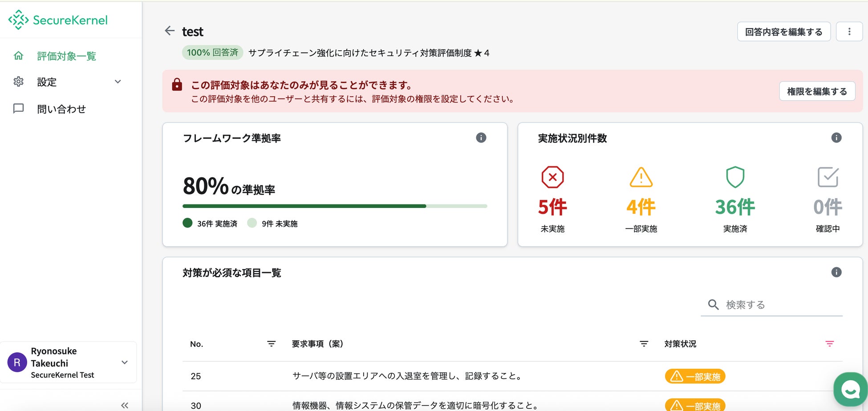
Task: Click the green 実施済 shield icon
Action: (735, 177)
